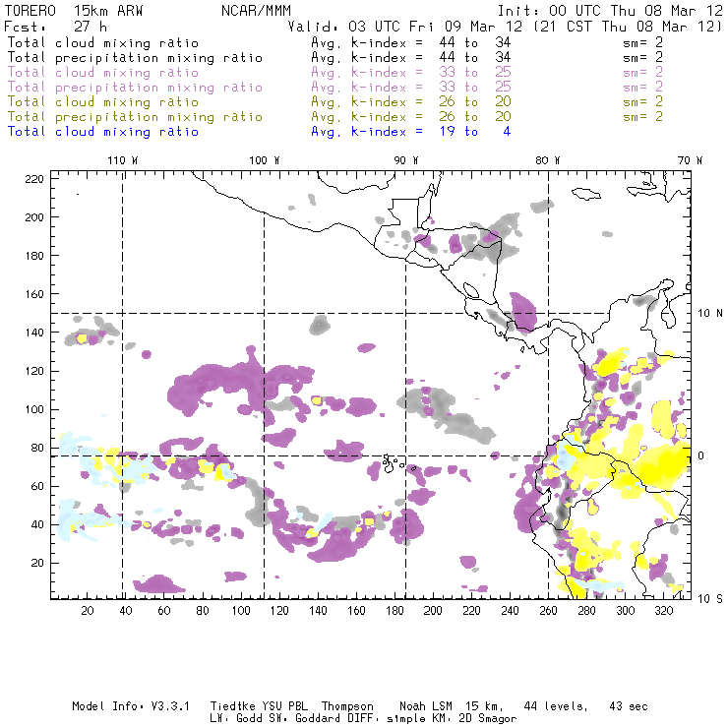Click the 100 W longitude label
Image resolution: width=728 pixels, height=728 pixels.
(264, 160)
